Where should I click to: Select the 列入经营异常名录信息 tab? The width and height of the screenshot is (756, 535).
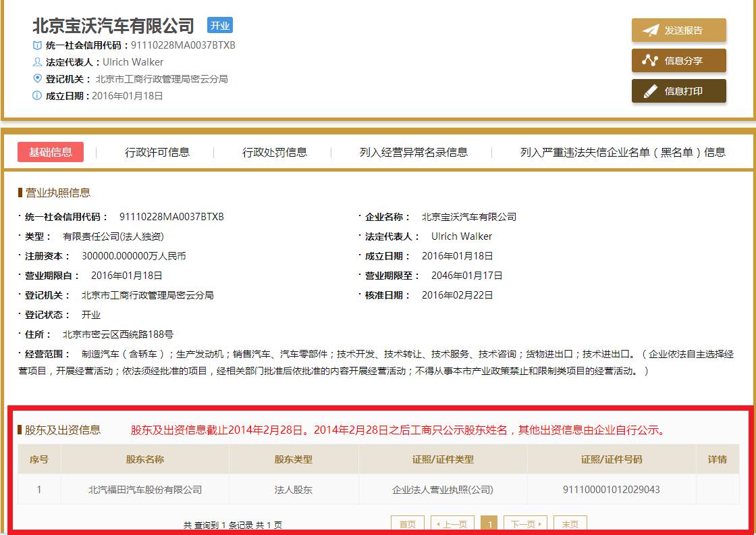coord(414,152)
